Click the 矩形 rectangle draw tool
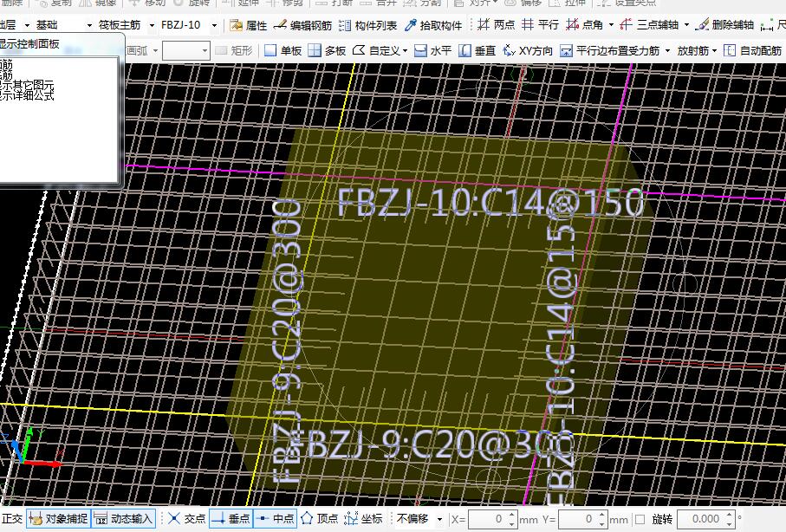This screenshot has height=532, width=786. click(234, 50)
